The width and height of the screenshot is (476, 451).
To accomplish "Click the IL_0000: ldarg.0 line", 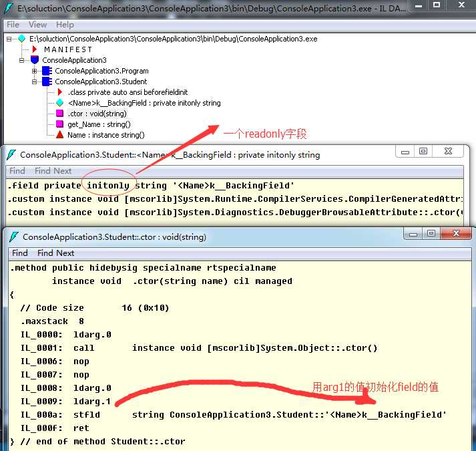I will 66,335.
